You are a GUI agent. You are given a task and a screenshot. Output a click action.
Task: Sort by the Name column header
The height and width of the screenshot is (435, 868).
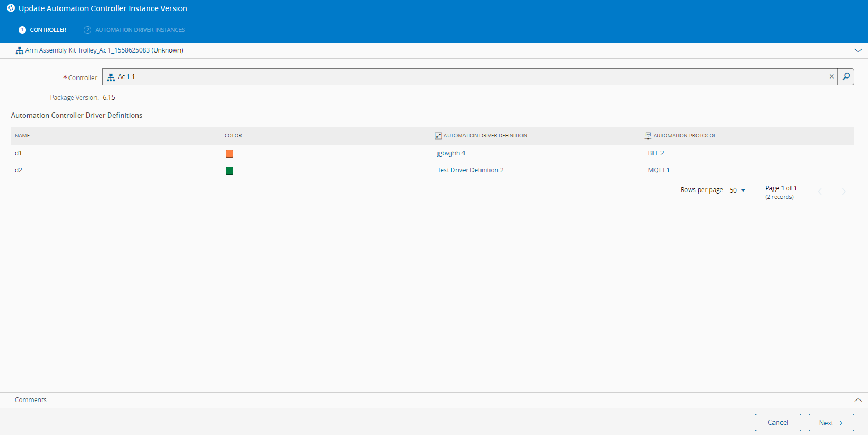[22, 136]
